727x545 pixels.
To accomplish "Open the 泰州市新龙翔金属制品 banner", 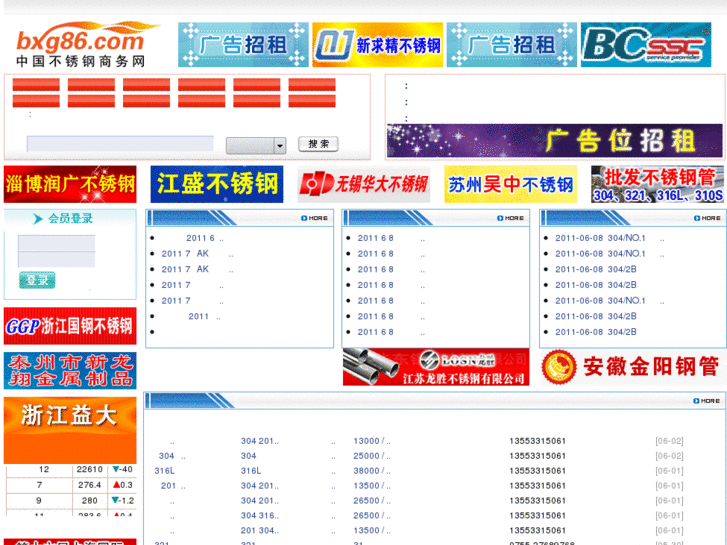I will pyautogui.click(x=70, y=371).
